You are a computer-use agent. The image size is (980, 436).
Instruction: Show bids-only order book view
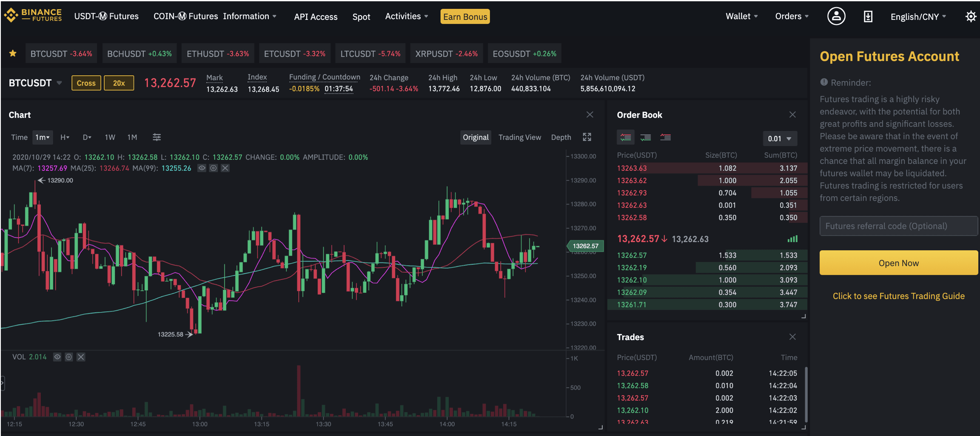645,137
